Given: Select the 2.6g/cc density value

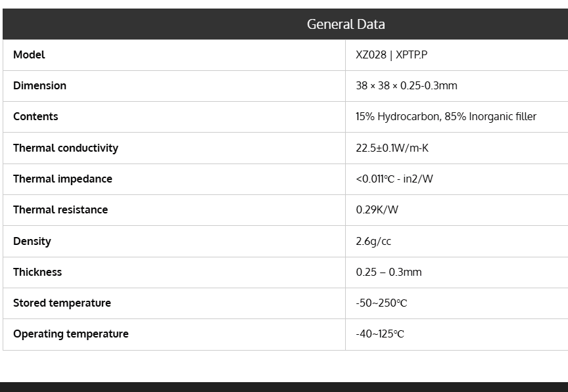Looking at the screenshot, I should point(373,242).
